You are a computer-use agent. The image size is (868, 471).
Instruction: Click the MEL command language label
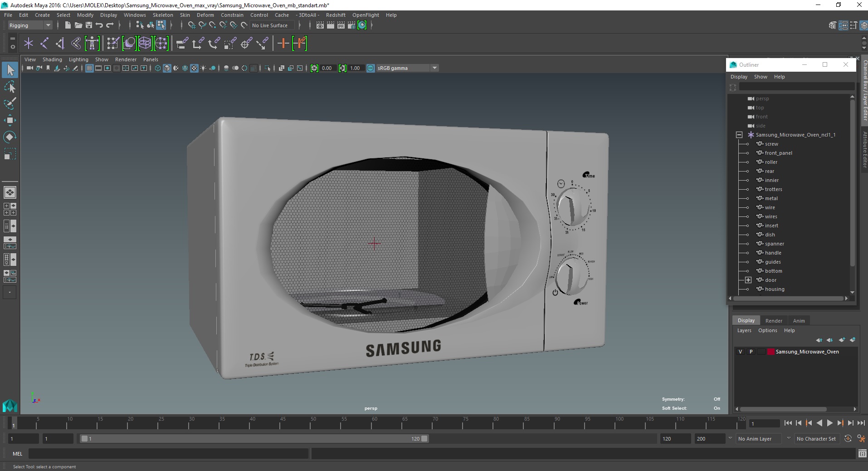point(17,453)
